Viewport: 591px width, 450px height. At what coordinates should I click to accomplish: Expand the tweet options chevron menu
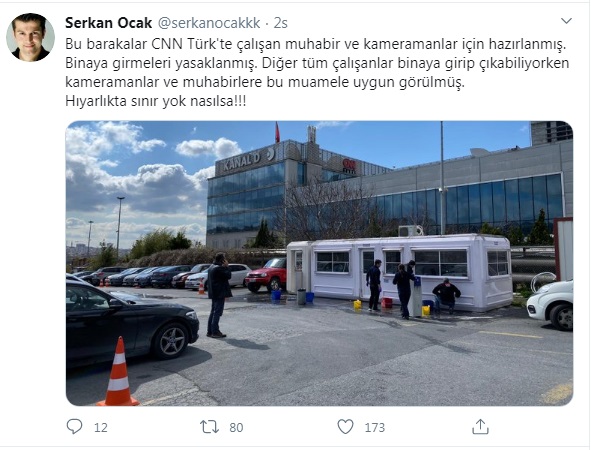pos(567,21)
